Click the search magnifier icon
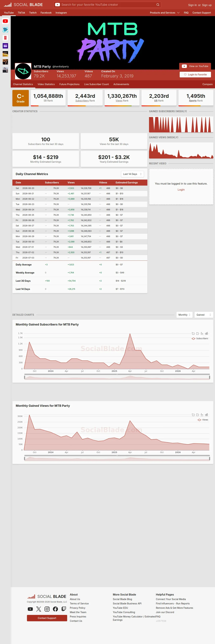Screen dimensions: 215x644 coord(158,5)
